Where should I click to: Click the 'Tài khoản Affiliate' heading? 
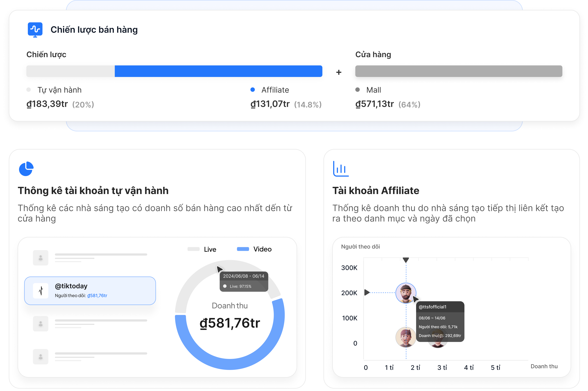376,191
